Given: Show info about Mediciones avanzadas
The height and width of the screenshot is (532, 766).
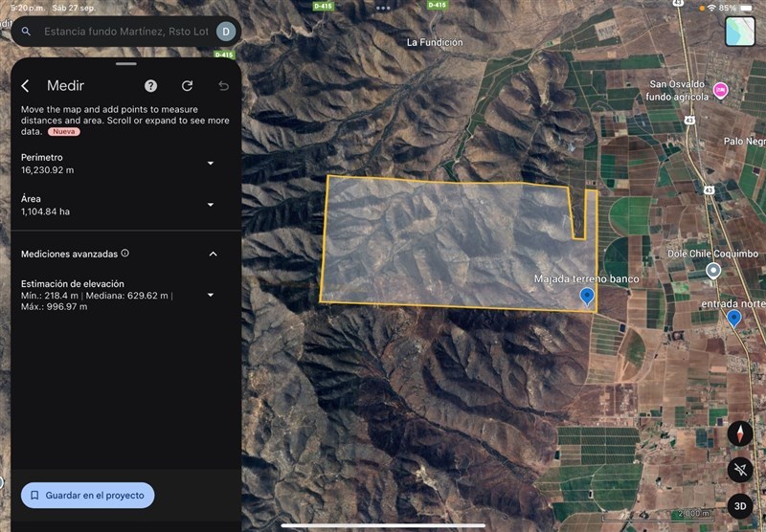Looking at the screenshot, I should coord(125,254).
